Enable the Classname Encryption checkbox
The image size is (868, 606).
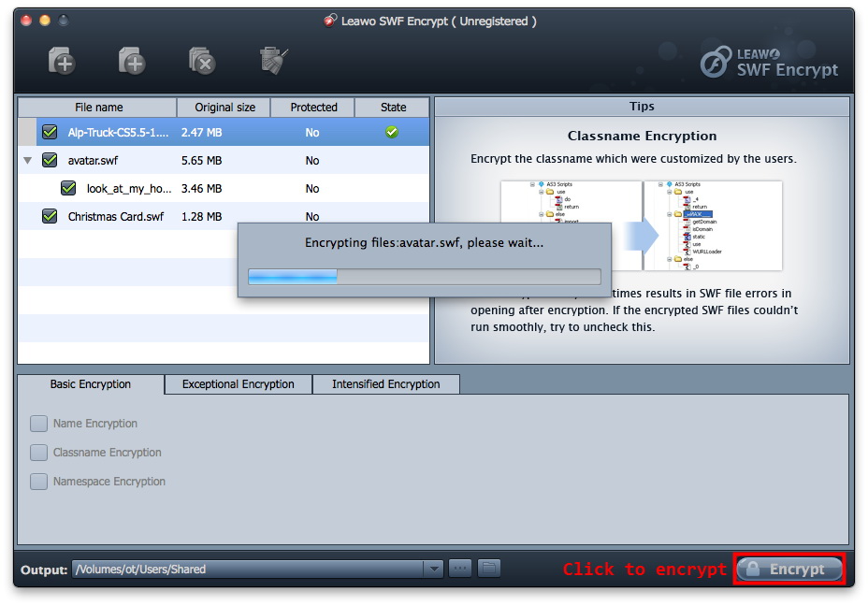coord(38,452)
